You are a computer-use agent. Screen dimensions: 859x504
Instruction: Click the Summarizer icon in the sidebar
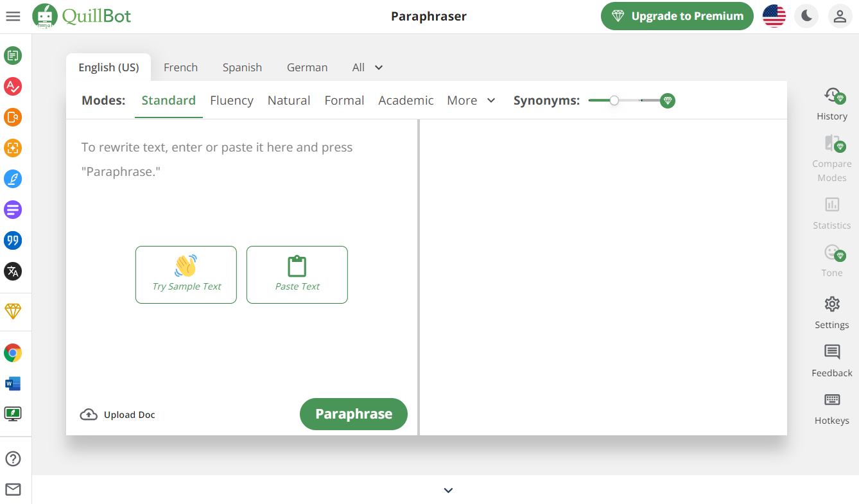(x=13, y=209)
